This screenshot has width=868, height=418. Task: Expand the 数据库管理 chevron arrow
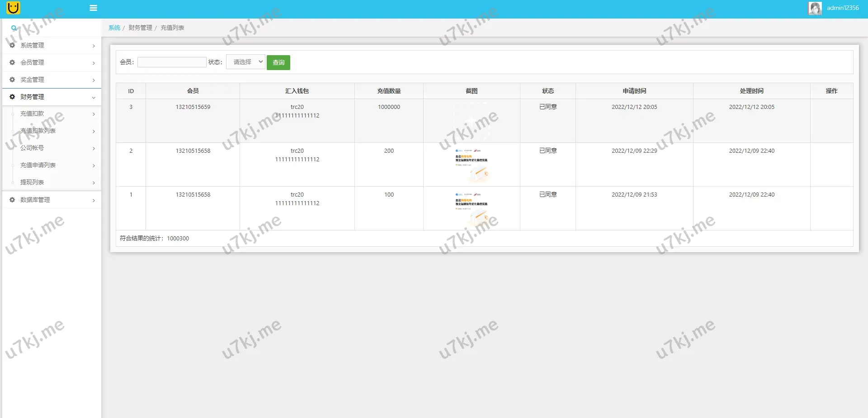[94, 200]
